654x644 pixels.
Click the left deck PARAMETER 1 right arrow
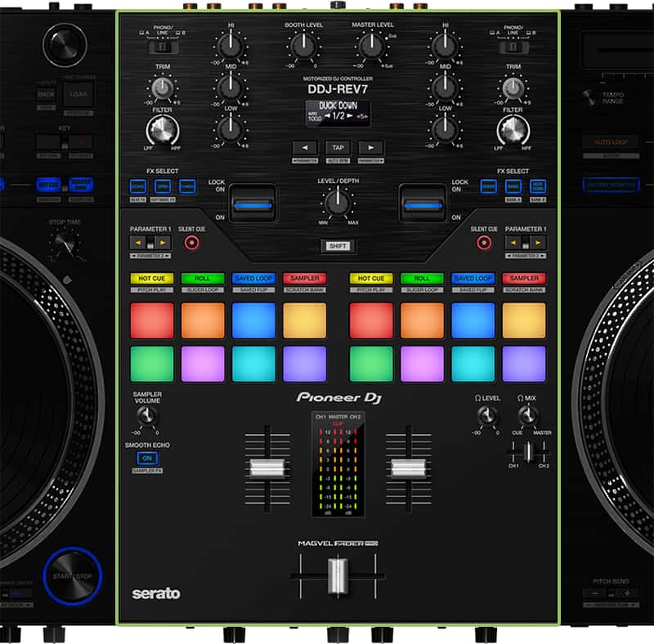tap(163, 243)
